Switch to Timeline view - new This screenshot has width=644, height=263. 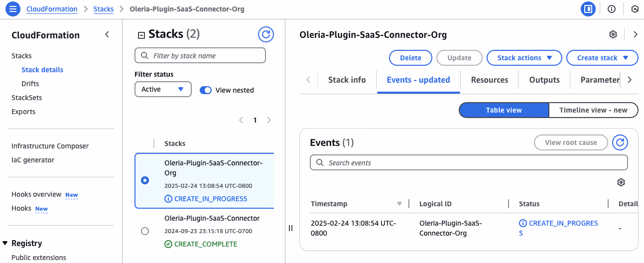tap(593, 110)
